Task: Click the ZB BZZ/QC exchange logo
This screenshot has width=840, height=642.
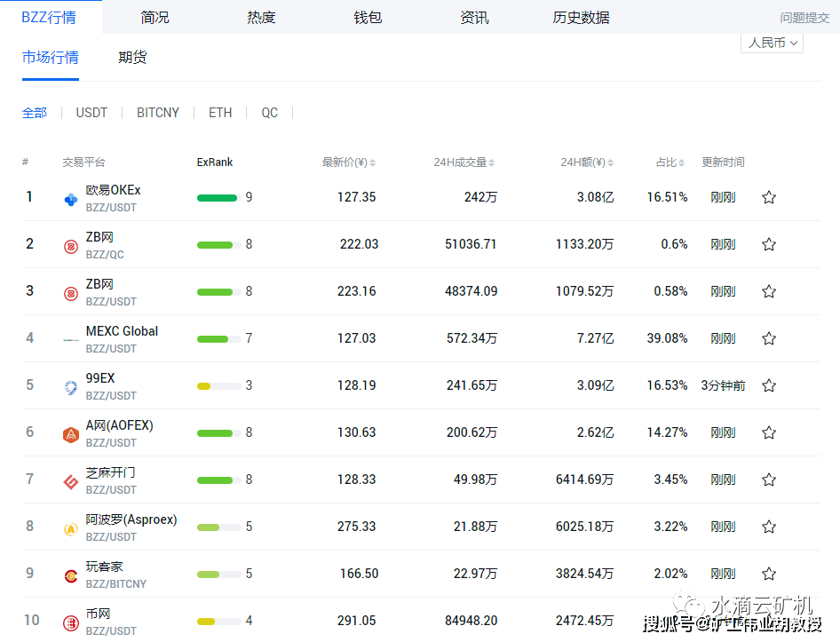Action: point(71,246)
